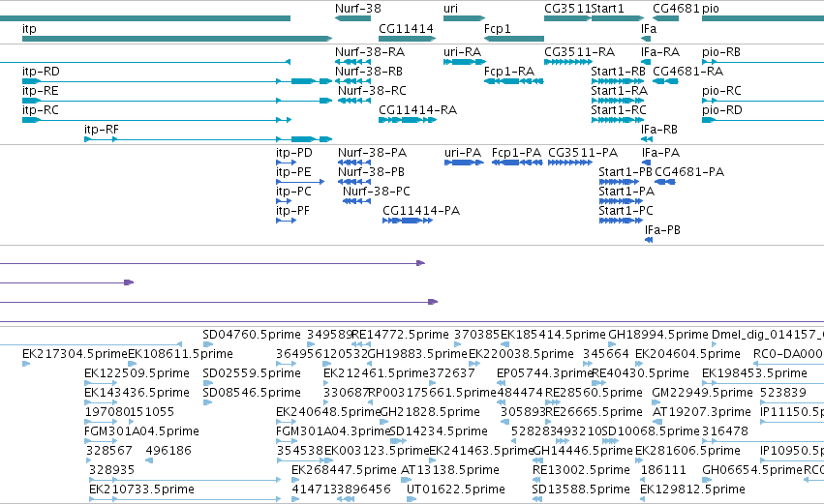Select the uri-RA transcript label
The image size is (824, 504).
click(x=463, y=52)
